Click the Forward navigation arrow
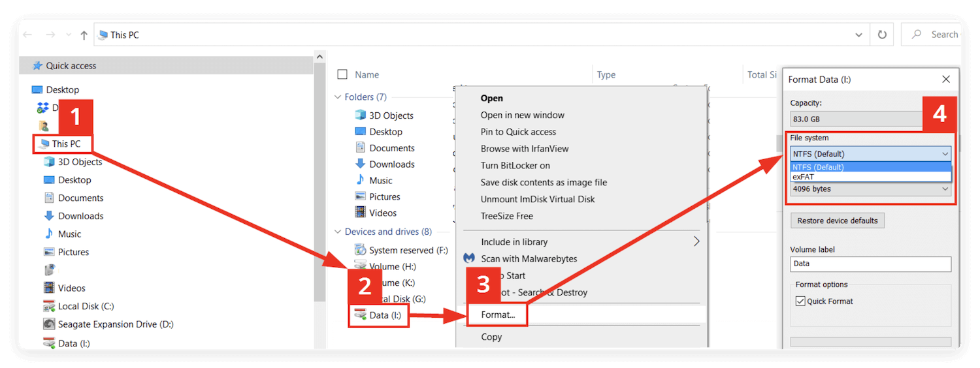Viewport: 980px width, 368px height. coord(51,35)
